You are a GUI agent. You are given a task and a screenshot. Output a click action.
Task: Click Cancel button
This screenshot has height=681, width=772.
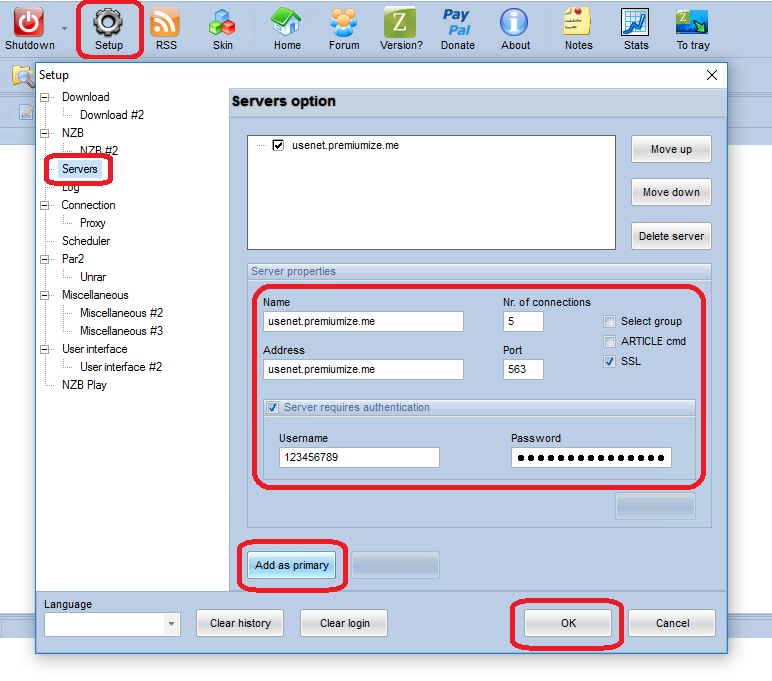(672, 623)
